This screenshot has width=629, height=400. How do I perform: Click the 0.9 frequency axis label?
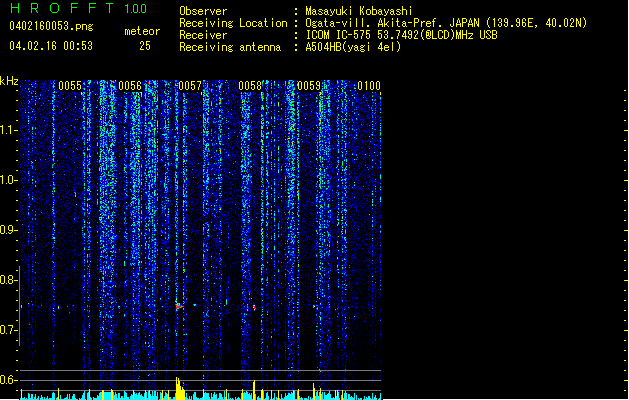click(8, 230)
